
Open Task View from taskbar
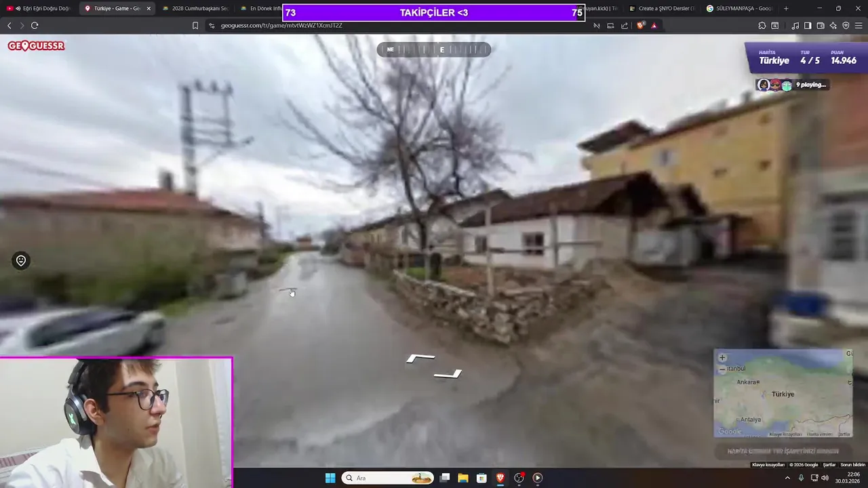(445, 478)
